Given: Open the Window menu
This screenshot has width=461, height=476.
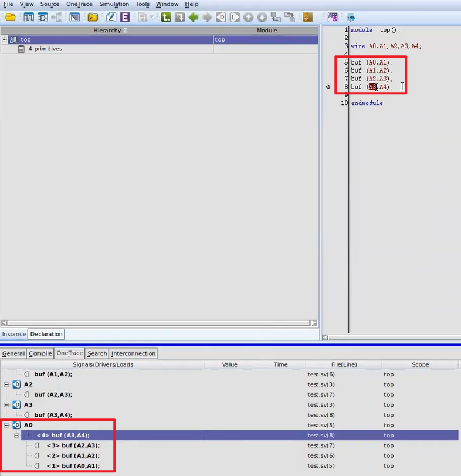Looking at the screenshot, I should coord(167,4).
